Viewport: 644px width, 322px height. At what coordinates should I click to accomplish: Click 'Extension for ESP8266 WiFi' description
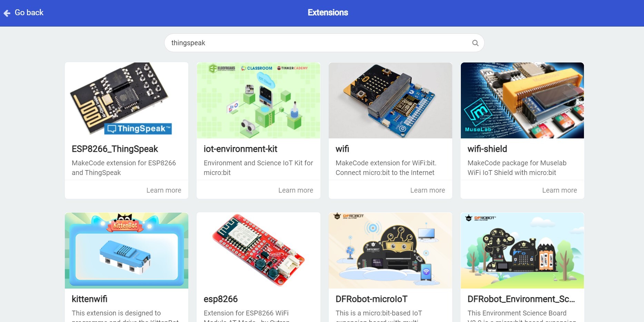point(246,313)
